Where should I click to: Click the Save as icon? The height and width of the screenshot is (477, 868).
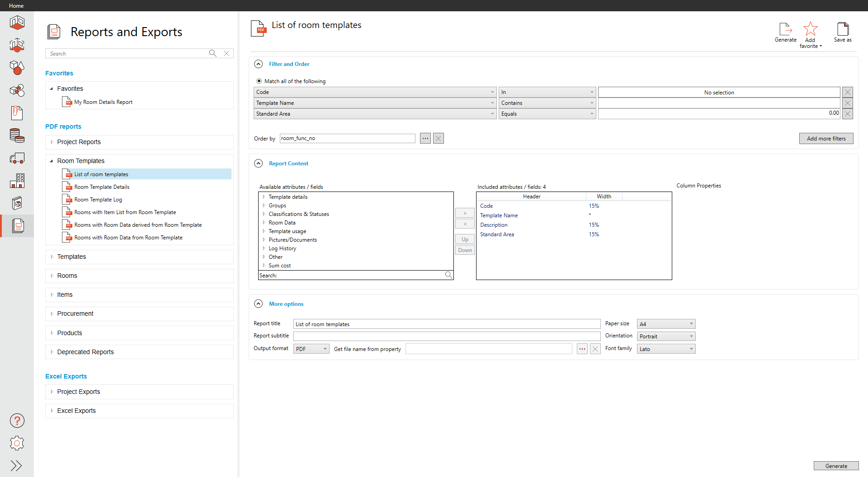pyautogui.click(x=843, y=29)
